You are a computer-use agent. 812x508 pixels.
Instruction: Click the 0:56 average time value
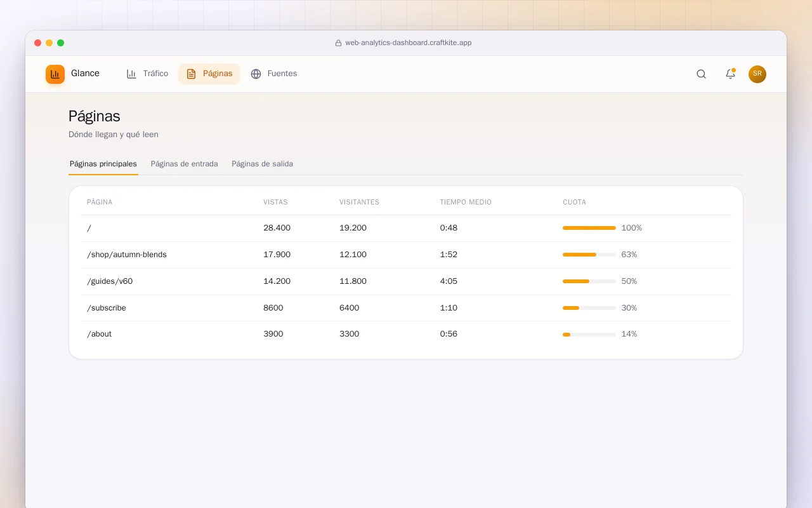449,334
